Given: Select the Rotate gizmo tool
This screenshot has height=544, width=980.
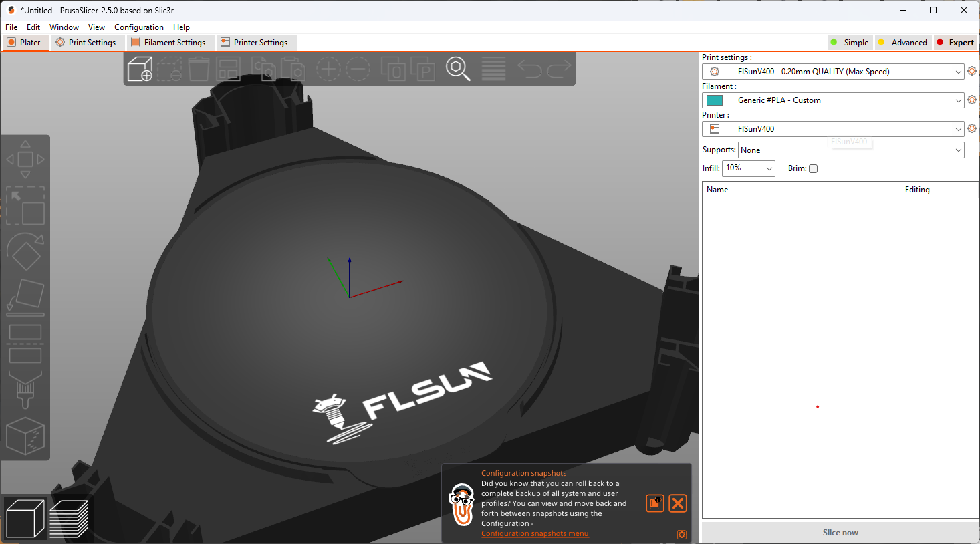Looking at the screenshot, I should (25, 251).
